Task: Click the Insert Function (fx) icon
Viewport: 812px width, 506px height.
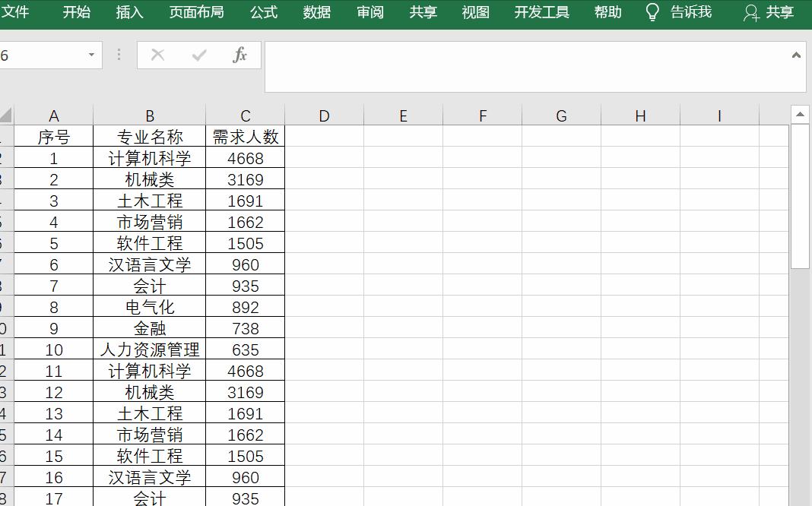Action: [240, 55]
